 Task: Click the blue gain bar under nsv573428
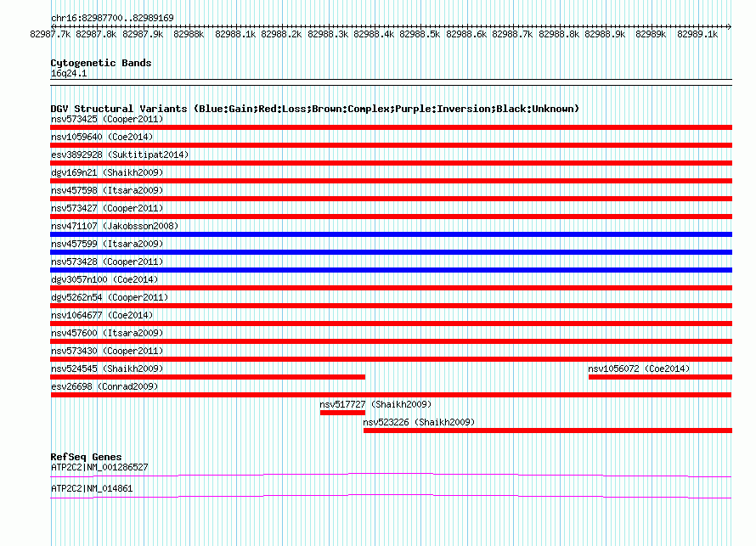(x=391, y=270)
